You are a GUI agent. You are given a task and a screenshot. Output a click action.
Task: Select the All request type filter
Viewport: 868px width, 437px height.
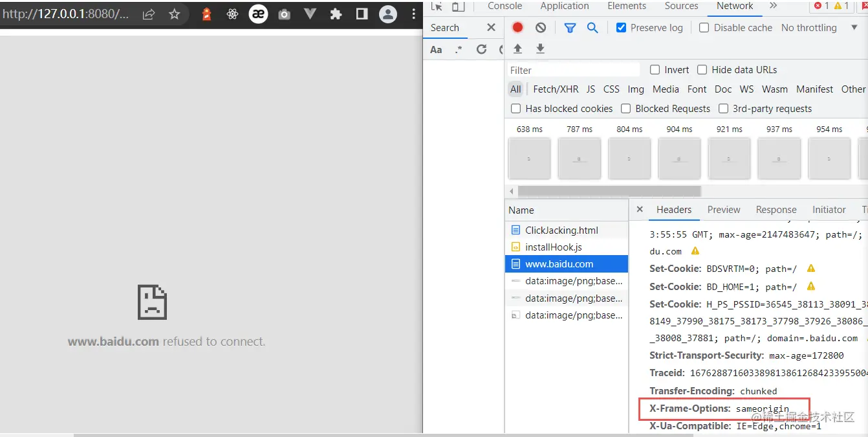pyautogui.click(x=515, y=89)
